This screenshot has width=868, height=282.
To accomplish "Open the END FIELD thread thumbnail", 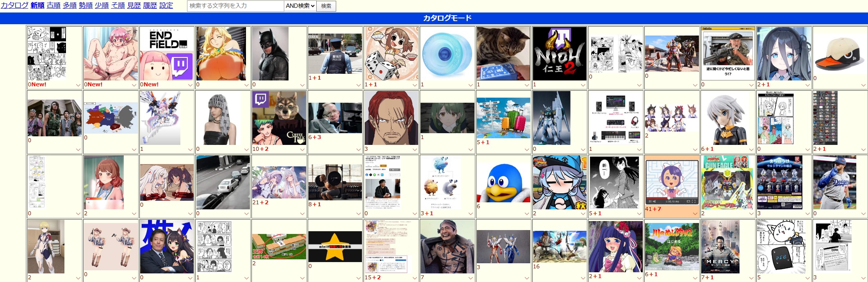I will tap(166, 54).
